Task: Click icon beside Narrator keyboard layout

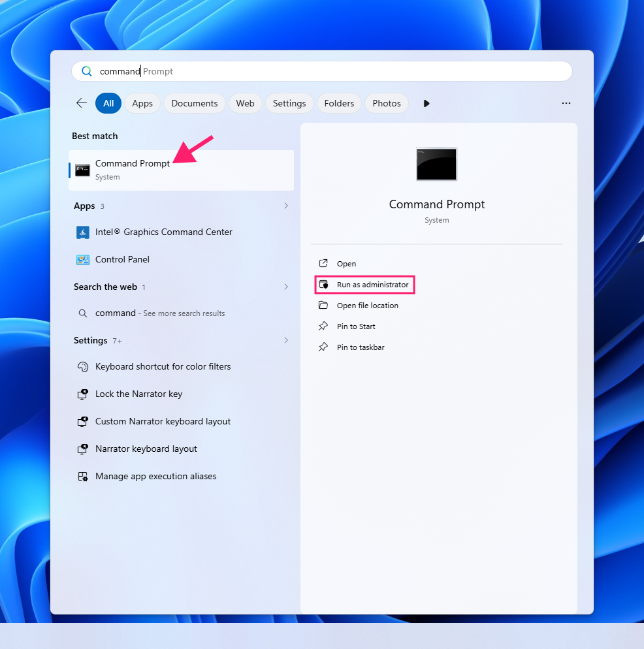Action: tap(83, 449)
